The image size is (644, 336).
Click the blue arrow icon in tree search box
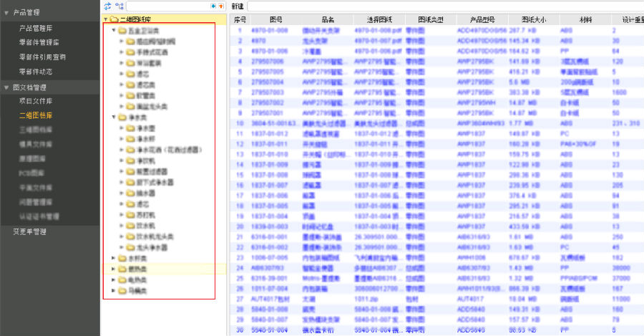click(213, 6)
